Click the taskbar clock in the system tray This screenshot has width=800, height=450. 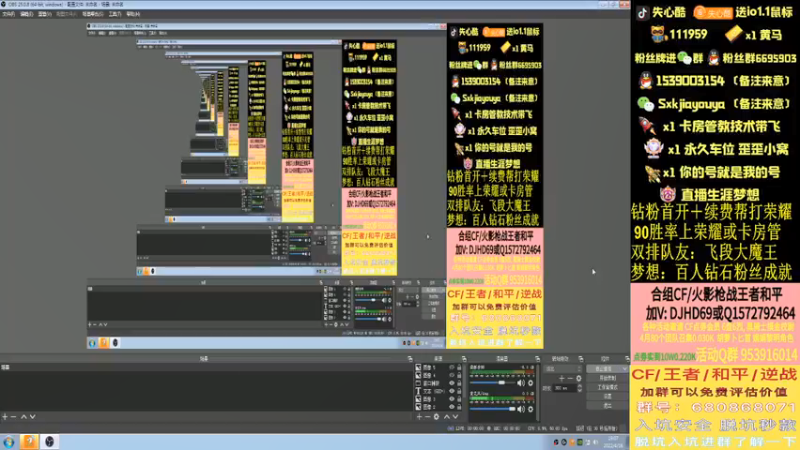(x=615, y=442)
